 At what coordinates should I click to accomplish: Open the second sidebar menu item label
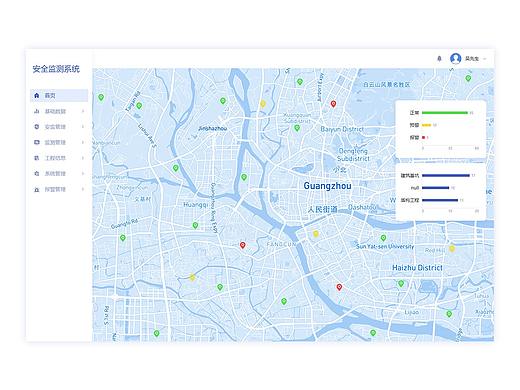pos(55,111)
